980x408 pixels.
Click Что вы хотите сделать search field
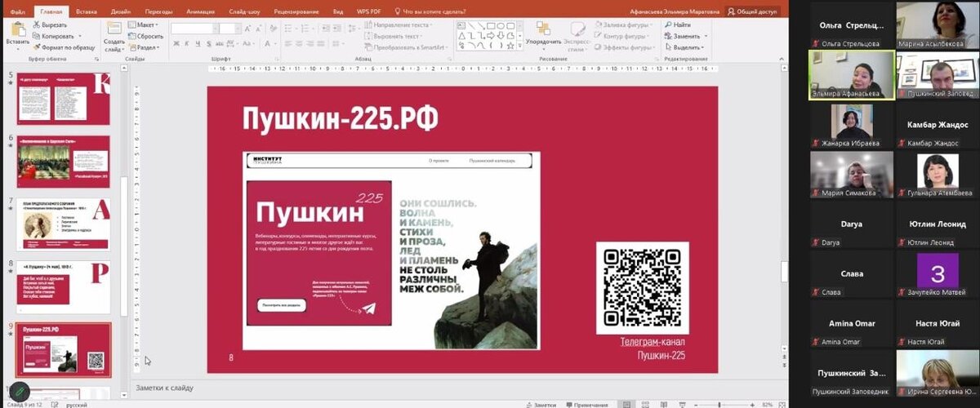430,12
